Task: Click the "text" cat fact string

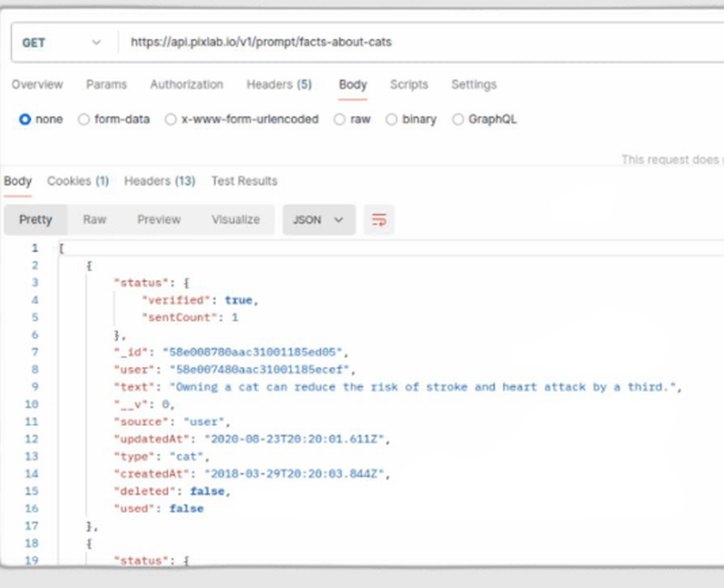Action: coord(423,387)
